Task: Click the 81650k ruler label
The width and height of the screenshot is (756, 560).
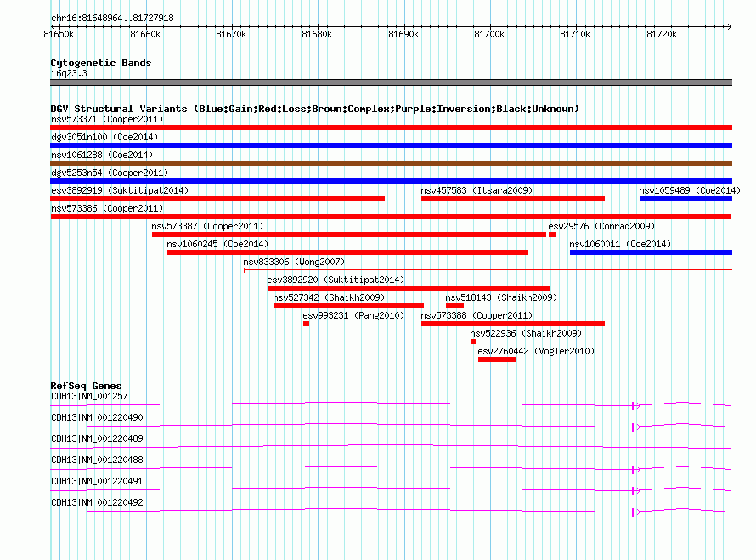Action: pyautogui.click(x=59, y=34)
